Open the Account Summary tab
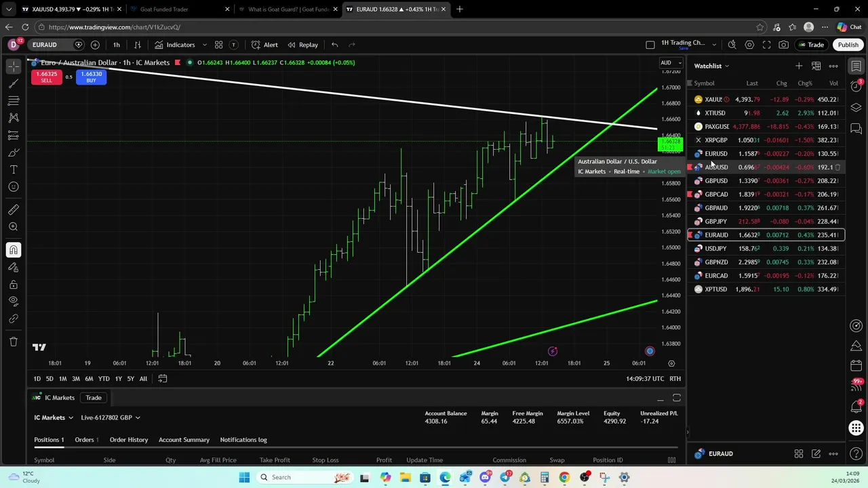The height and width of the screenshot is (488, 868). tap(184, 440)
